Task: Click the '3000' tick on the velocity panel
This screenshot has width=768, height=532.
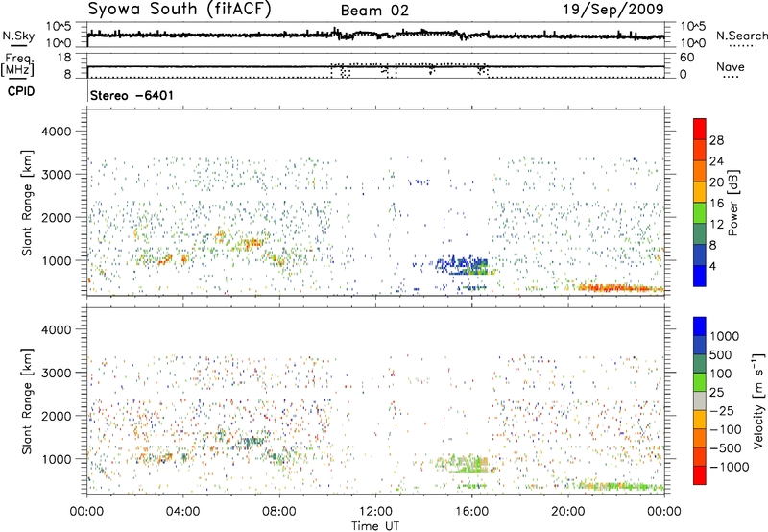Action: [x=56, y=373]
